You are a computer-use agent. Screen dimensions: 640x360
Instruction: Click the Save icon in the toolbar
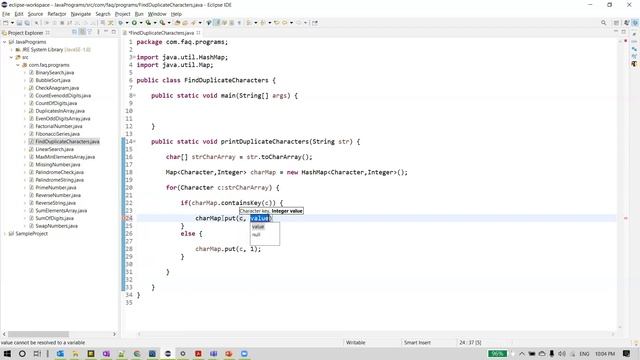[19, 23]
